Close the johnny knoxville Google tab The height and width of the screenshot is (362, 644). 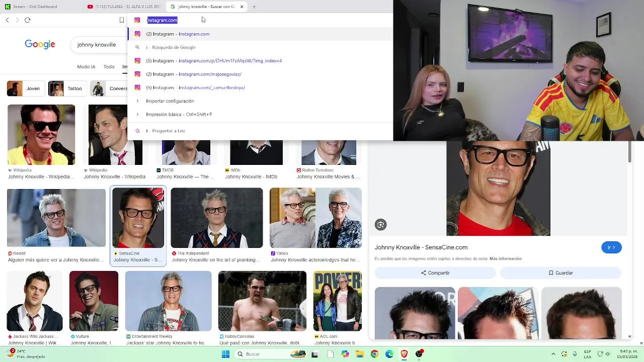coord(242,7)
